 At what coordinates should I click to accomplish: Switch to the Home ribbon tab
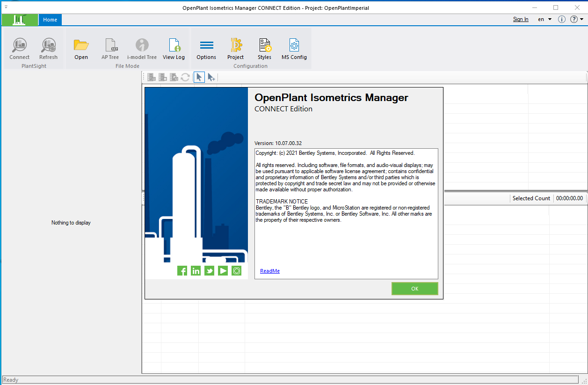[50, 20]
